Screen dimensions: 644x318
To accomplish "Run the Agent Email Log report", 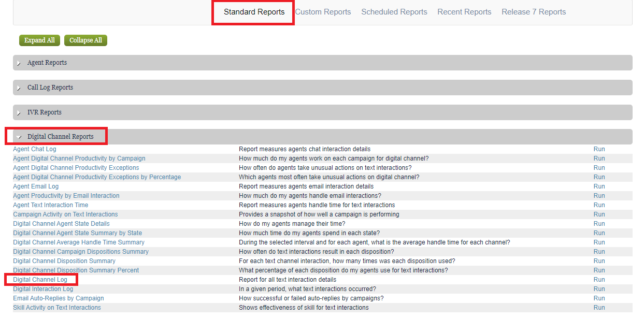I will coord(599,186).
